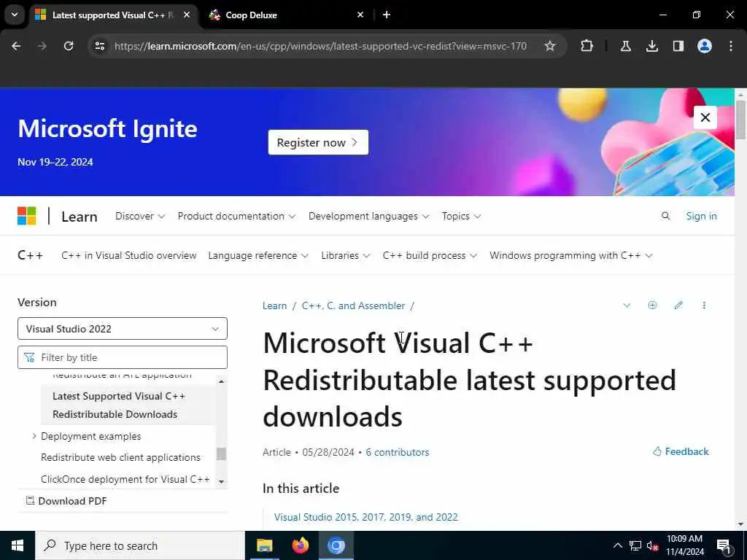
Task: Jump to Visual Studio 2015, 2017, 2019, and 2022
Action: pyautogui.click(x=366, y=517)
